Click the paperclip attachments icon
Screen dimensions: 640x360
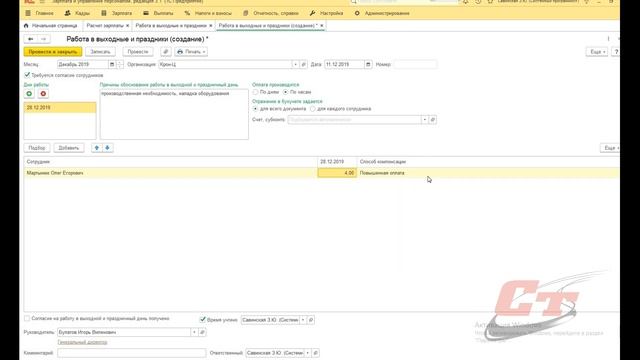[x=166, y=52]
